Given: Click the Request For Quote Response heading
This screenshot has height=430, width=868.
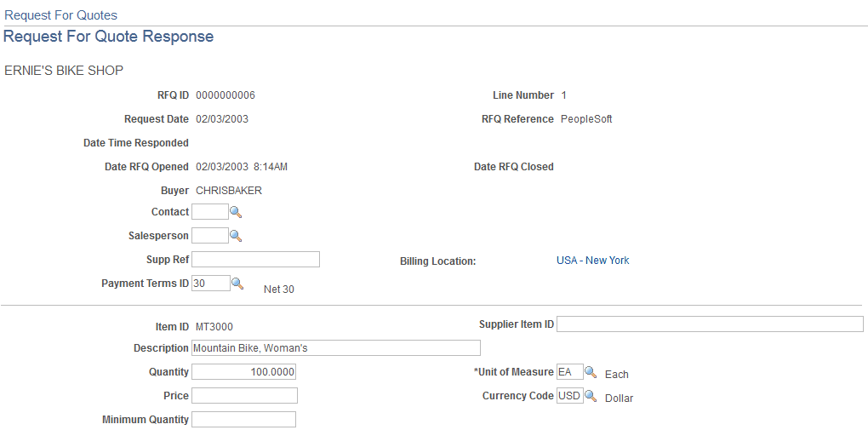Looking at the screenshot, I should pyautogui.click(x=109, y=37).
